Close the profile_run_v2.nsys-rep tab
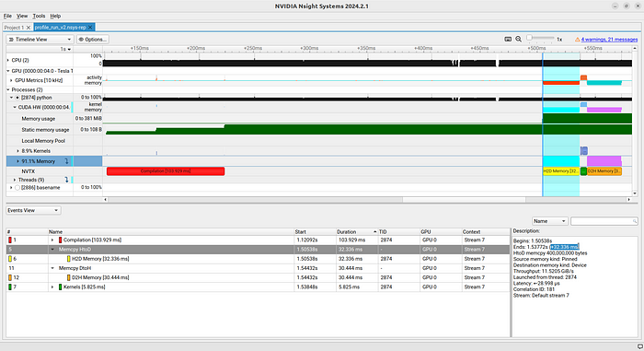Viewport: 644px width, 351px height. (90, 27)
